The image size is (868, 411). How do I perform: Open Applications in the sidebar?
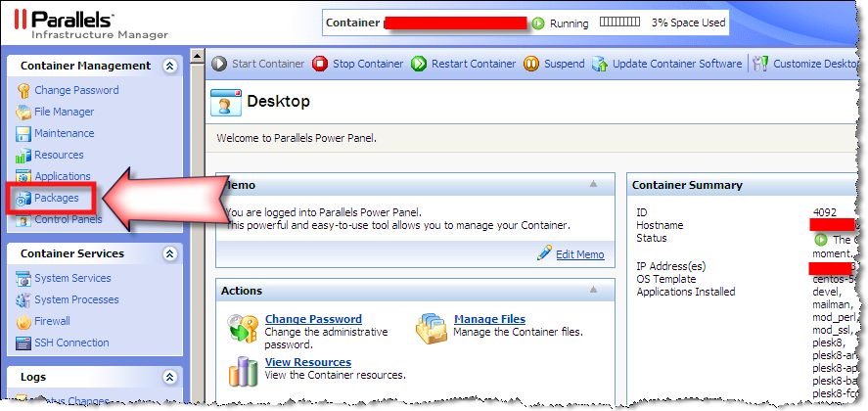coord(63,177)
